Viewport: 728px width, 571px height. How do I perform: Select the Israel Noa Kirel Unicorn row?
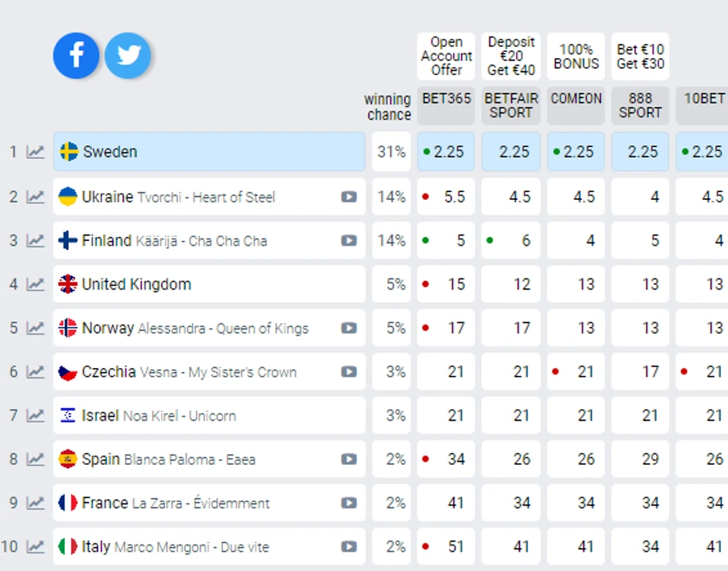(209, 416)
